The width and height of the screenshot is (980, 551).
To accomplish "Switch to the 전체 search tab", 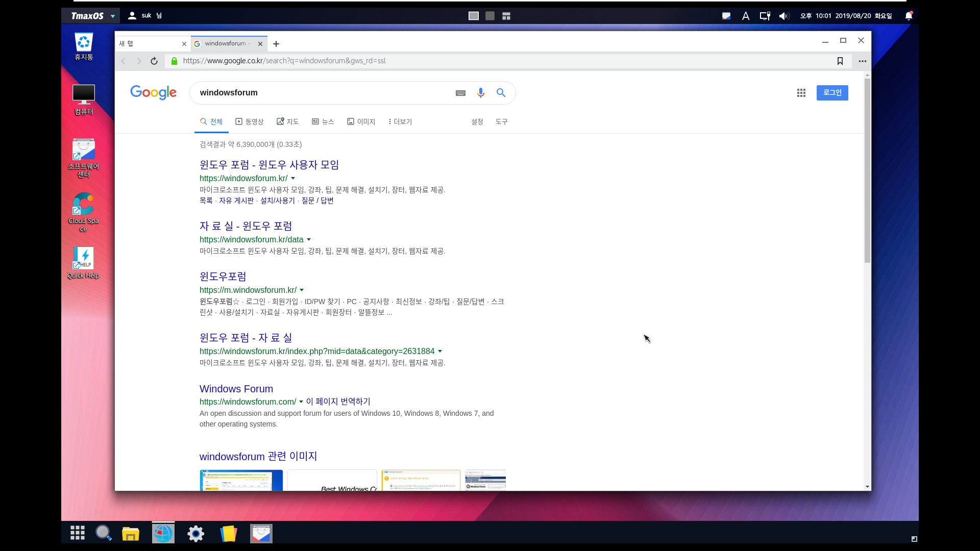I will point(211,122).
